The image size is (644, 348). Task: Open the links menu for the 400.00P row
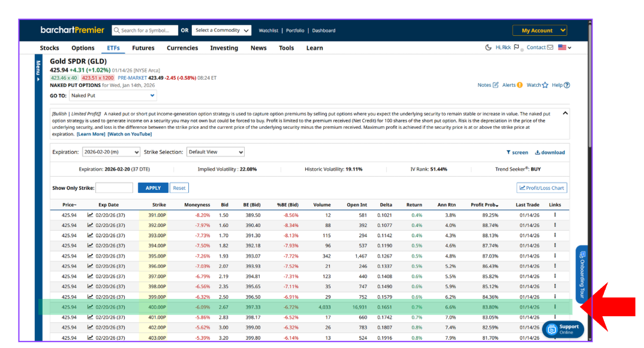(x=555, y=307)
